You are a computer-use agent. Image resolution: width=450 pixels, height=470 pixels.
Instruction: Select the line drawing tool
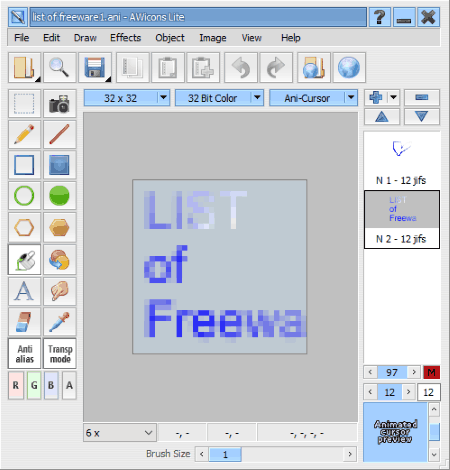click(60, 134)
